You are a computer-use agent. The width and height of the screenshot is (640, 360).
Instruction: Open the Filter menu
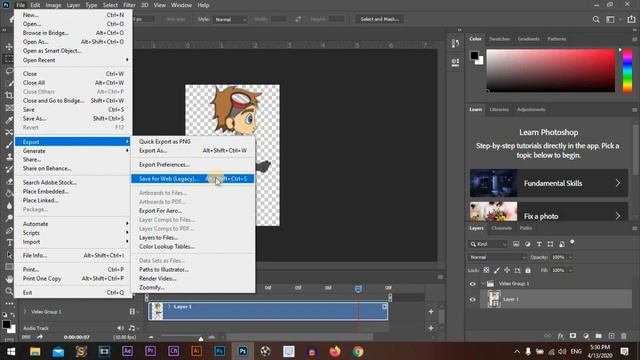coord(129,5)
